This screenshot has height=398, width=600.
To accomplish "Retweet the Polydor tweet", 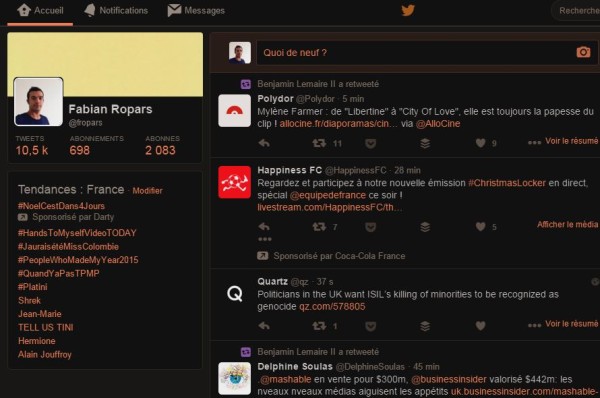I will click(319, 143).
